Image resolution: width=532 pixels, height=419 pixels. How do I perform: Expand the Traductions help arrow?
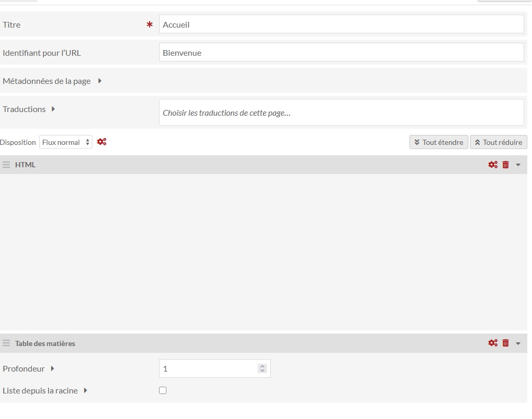[x=53, y=109]
